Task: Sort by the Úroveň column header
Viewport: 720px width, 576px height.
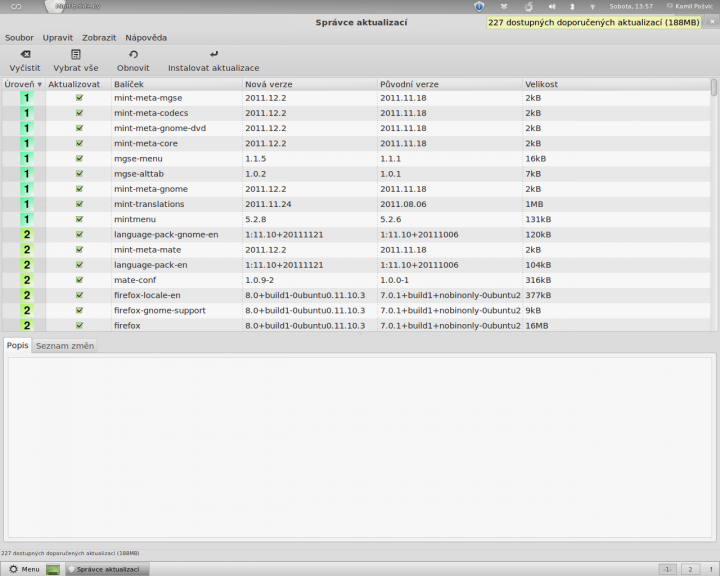Action: click(23, 84)
